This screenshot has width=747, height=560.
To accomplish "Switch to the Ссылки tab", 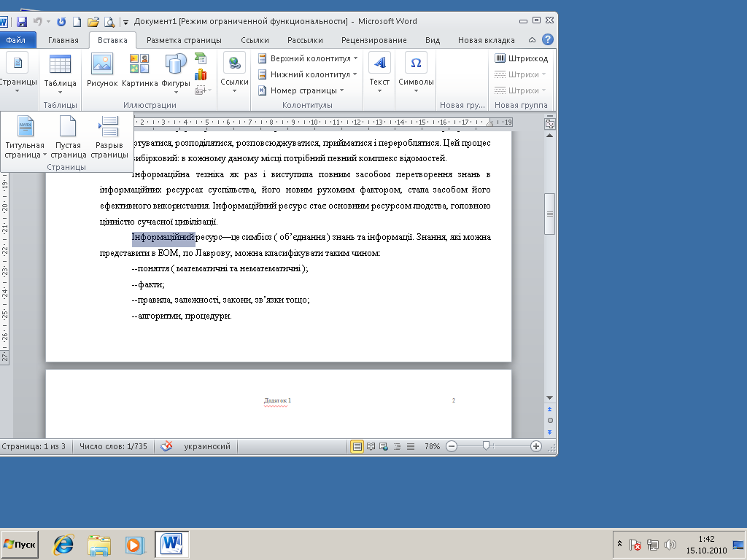I will (x=255, y=40).
